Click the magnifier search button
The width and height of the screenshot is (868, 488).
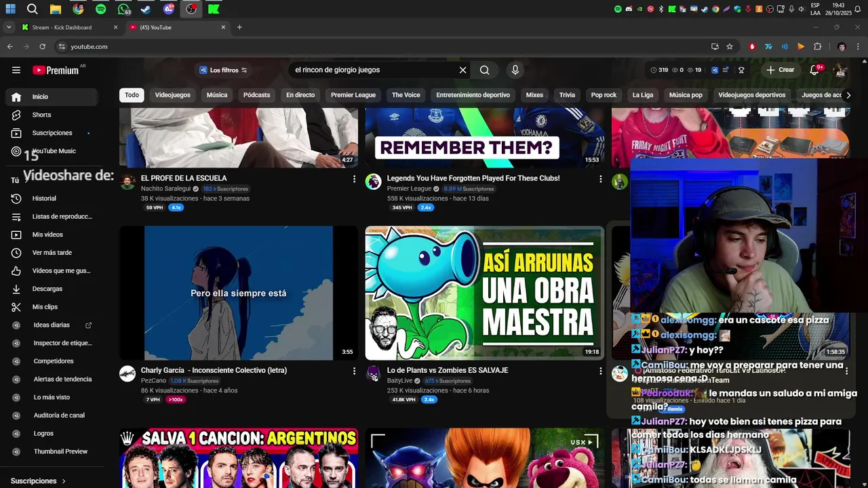485,70
